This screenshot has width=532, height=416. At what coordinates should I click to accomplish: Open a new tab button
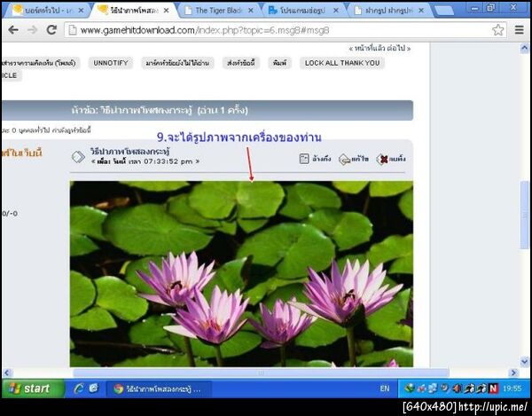pyautogui.click(x=444, y=11)
